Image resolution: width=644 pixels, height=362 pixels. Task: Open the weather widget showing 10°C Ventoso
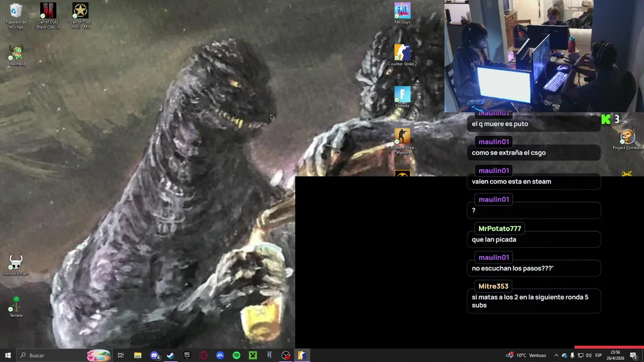[x=526, y=355]
